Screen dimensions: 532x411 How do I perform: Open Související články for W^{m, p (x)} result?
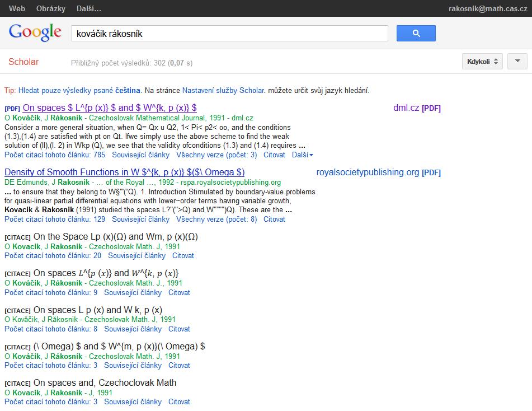click(x=133, y=365)
